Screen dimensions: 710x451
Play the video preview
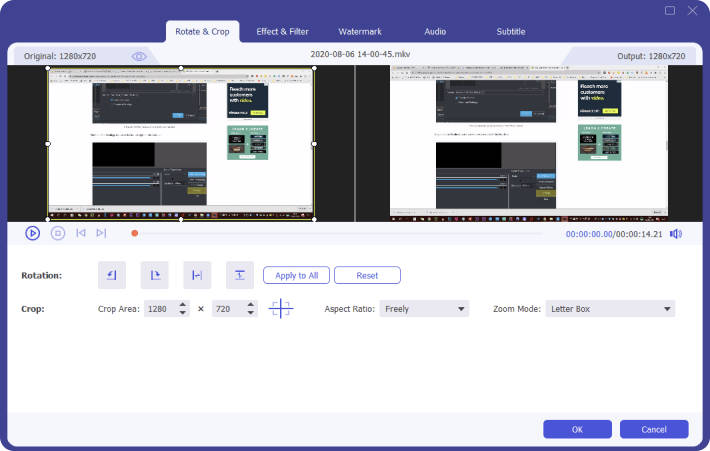click(32, 233)
